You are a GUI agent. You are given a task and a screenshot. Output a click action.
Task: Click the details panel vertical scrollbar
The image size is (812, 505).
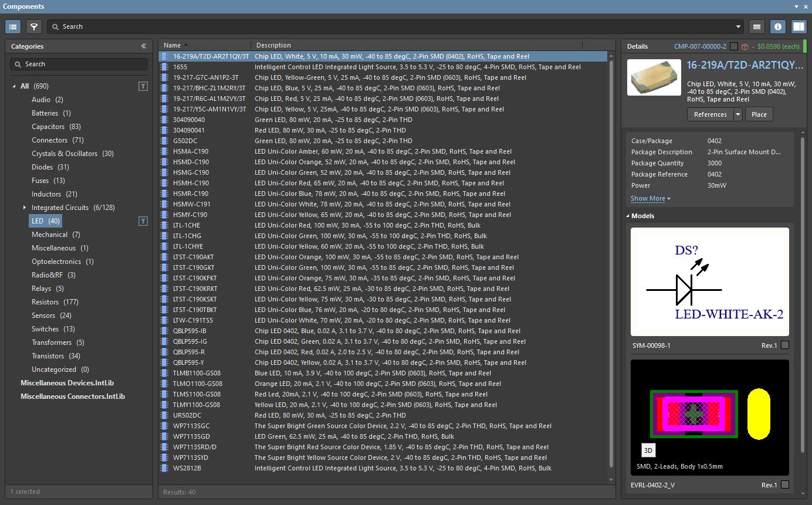pos(802,293)
